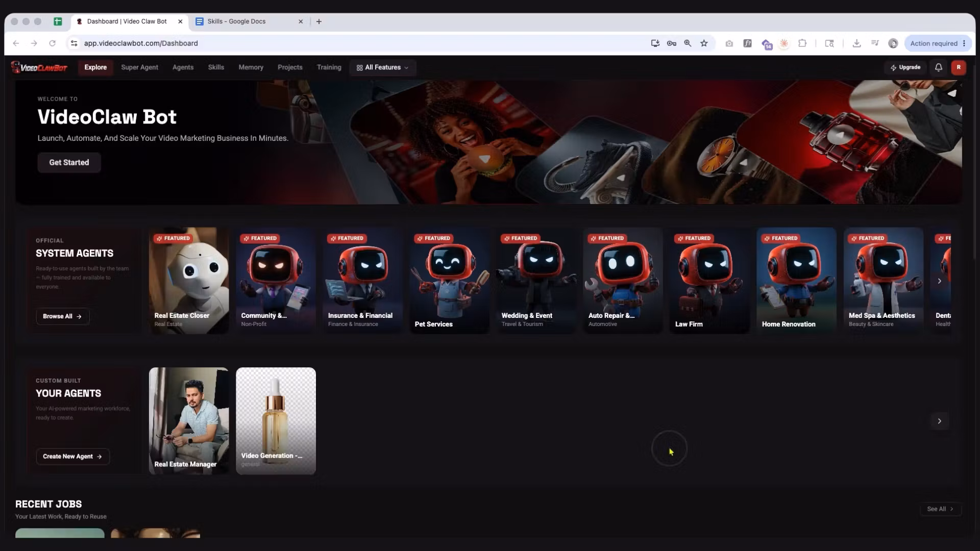Select the Explore nav tab
This screenshot has height=551, width=980.
[x=95, y=67]
